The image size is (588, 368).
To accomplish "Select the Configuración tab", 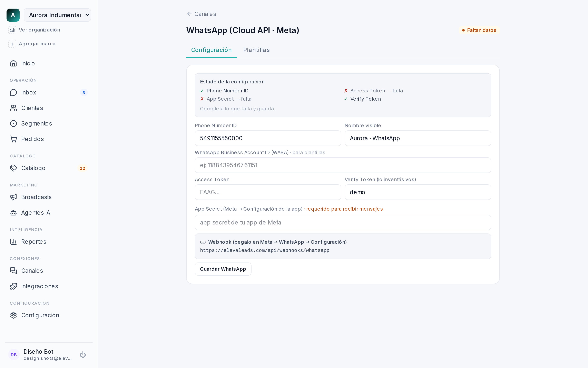I will pyautogui.click(x=211, y=50).
